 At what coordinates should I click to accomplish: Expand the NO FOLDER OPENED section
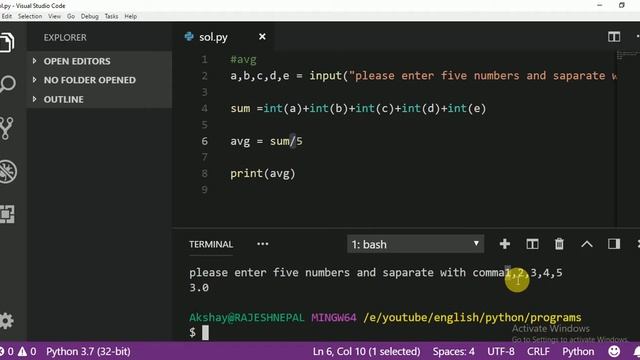pyautogui.click(x=100, y=80)
